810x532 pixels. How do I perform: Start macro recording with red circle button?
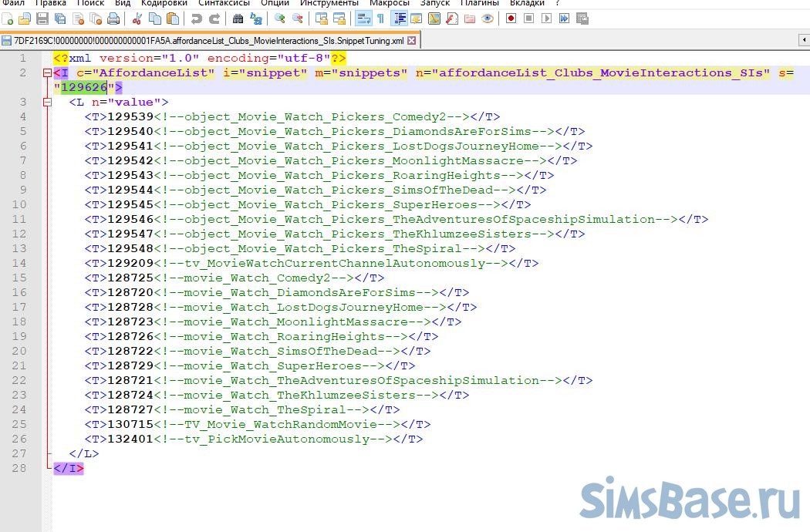click(511, 18)
